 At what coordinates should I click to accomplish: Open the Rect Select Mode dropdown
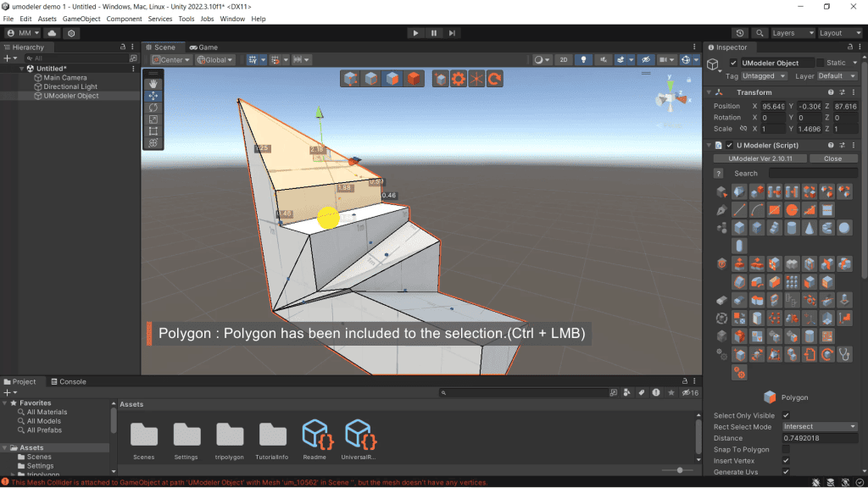[x=820, y=427]
